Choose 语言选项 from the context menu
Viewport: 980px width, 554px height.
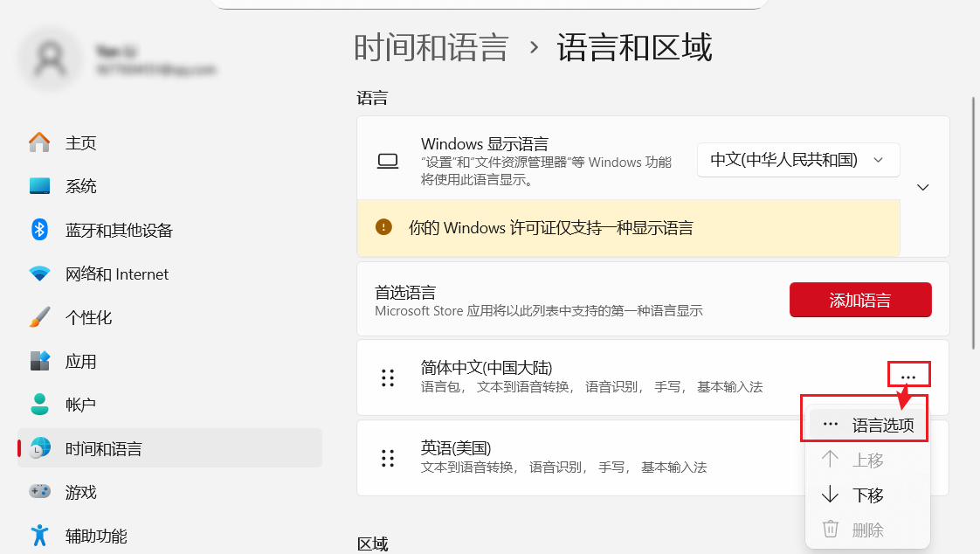[868, 425]
